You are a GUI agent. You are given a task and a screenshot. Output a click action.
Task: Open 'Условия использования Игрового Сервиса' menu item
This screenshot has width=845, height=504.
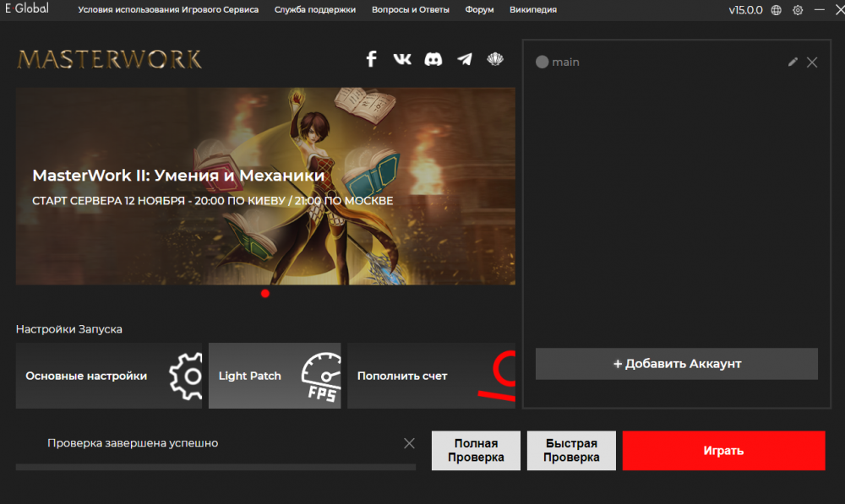pyautogui.click(x=168, y=10)
